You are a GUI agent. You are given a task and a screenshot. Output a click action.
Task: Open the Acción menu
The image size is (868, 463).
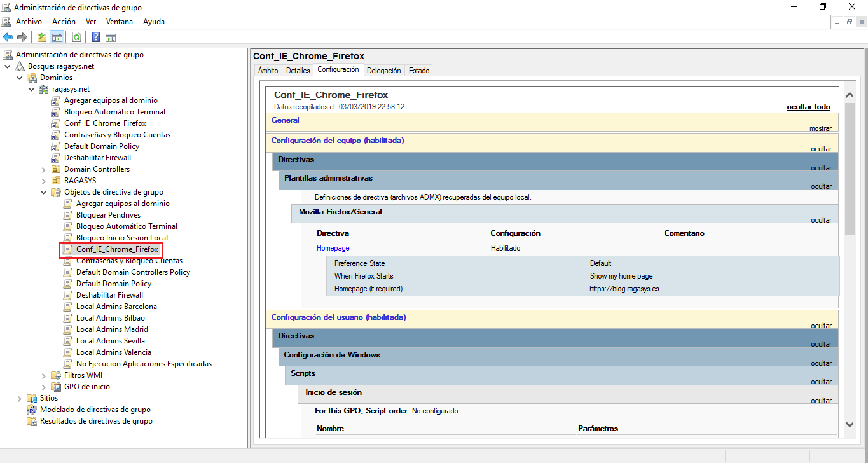64,21
